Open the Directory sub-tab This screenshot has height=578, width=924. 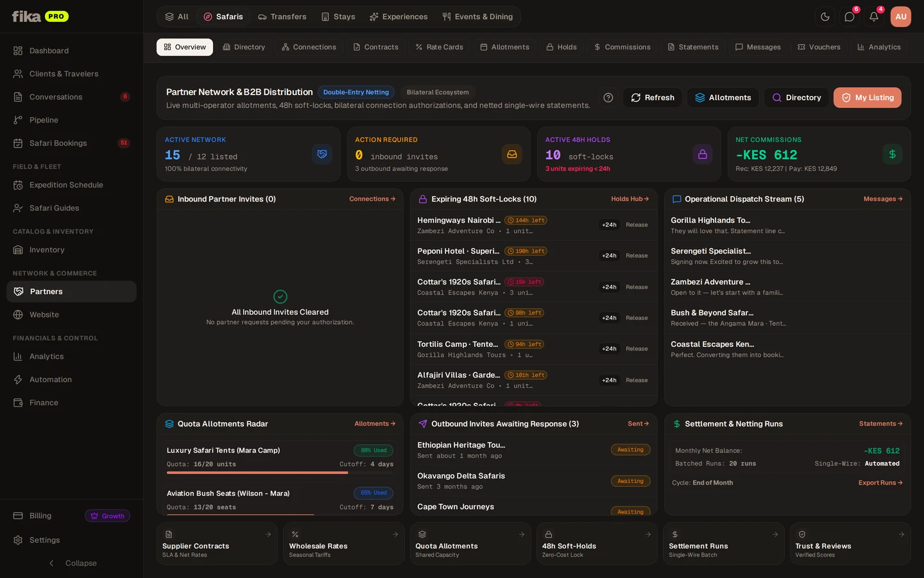(x=244, y=47)
